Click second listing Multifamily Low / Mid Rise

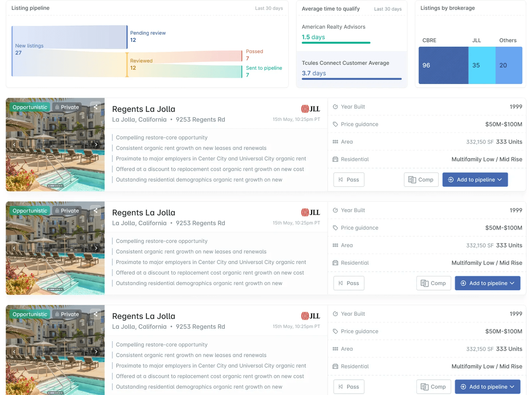coord(487,263)
